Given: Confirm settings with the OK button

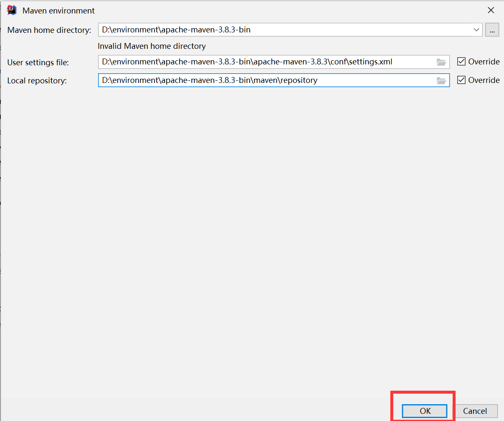Looking at the screenshot, I should [x=424, y=411].
